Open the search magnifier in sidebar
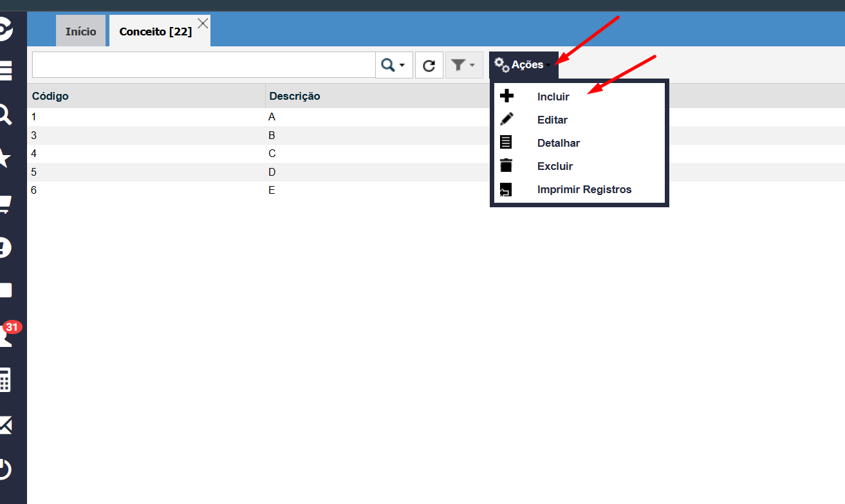This screenshot has width=845, height=504. pos(5,115)
